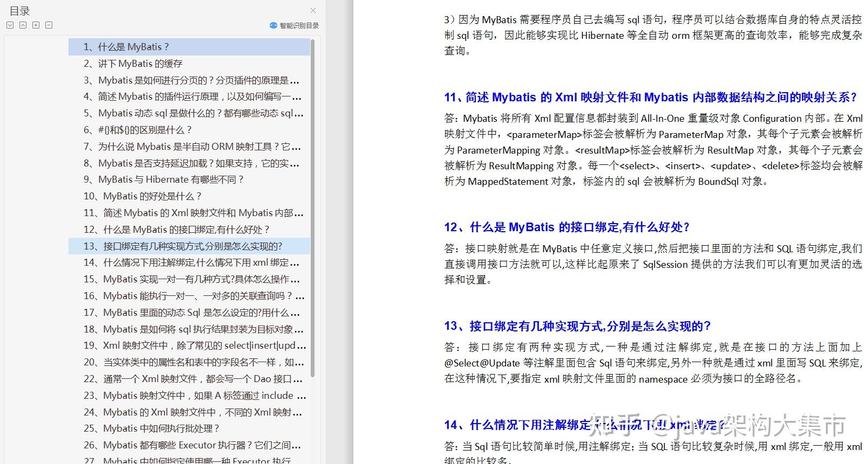The width and height of the screenshot is (868, 464).
Task: Select outline entry 16 about 一对一、一对多关联查询
Action: [x=189, y=296]
